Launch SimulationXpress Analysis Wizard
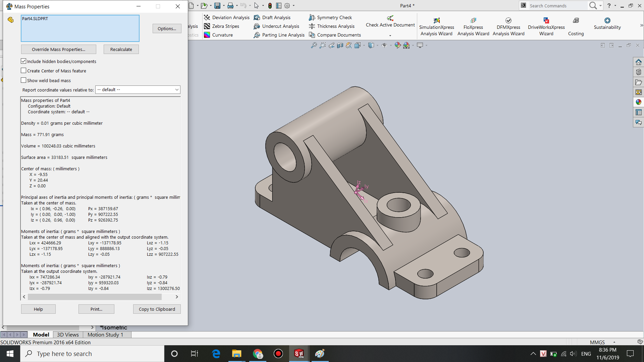 pos(436,26)
